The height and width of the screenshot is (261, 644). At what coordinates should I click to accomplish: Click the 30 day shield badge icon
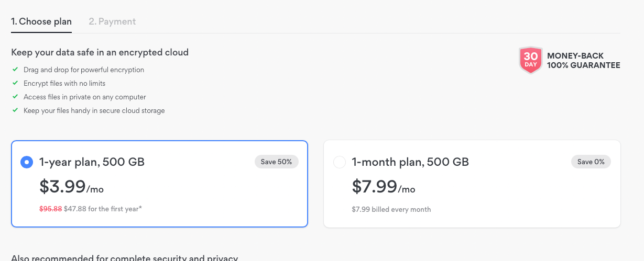click(x=530, y=60)
